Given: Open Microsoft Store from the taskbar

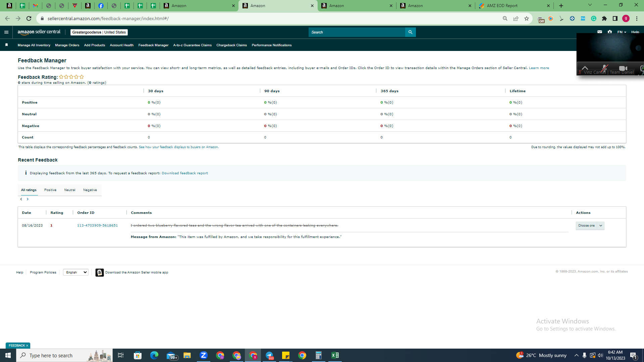Looking at the screenshot, I should pyautogui.click(x=138, y=355).
